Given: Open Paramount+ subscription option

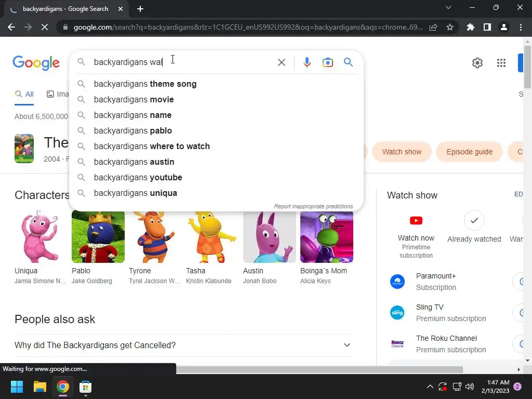Looking at the screenshot, I should pos(436,282).
